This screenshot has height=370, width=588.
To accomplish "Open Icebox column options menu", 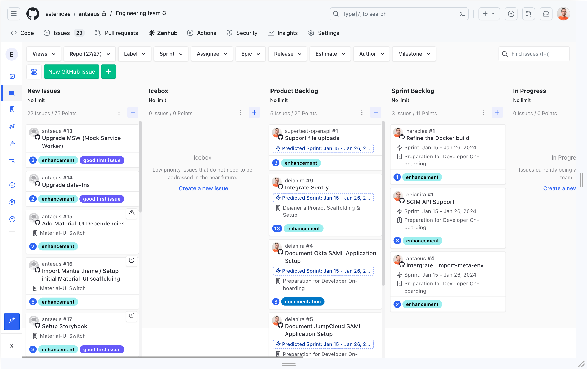I will point(240,113).
